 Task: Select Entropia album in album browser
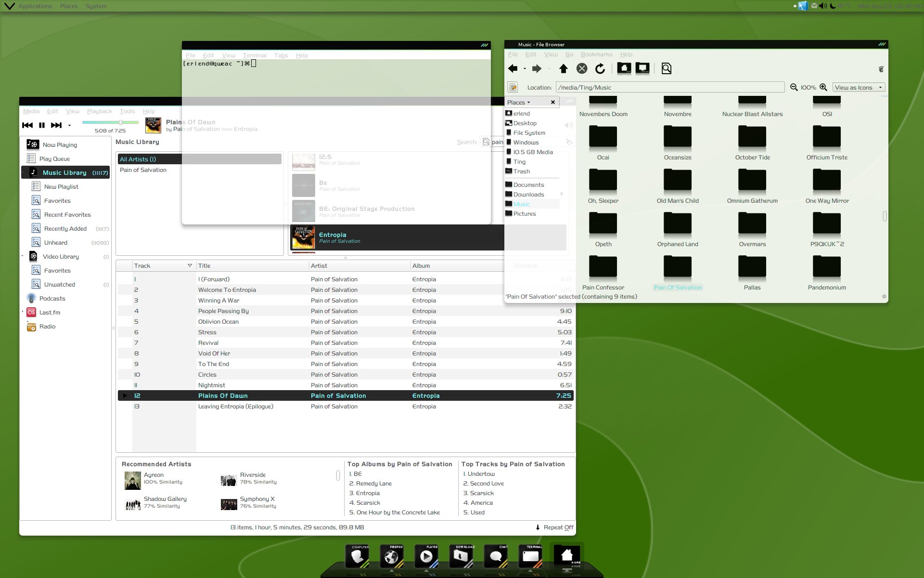(397, 237)
